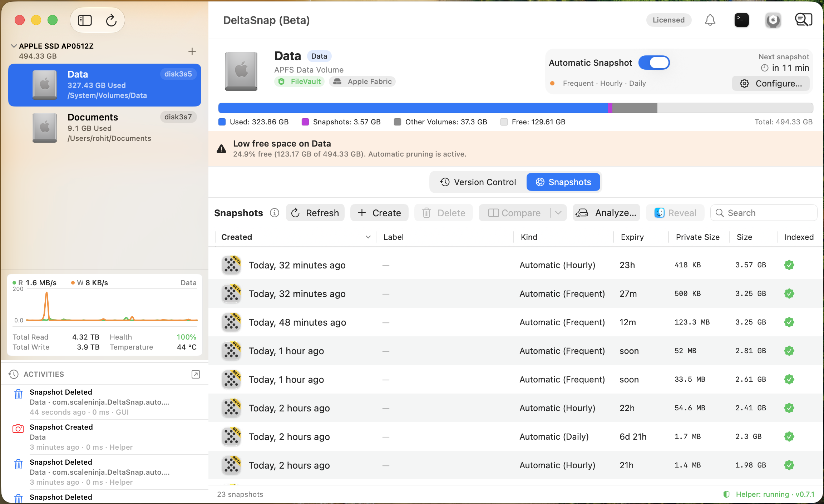
Task: Open notifications bell
Action: tap(710, 20)
